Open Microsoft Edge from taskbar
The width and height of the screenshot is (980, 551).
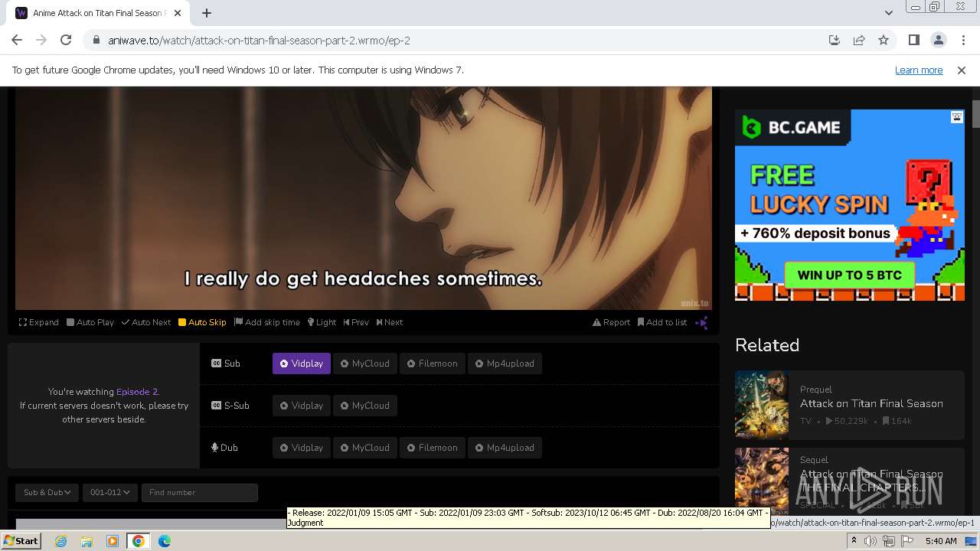pos(164,541)
